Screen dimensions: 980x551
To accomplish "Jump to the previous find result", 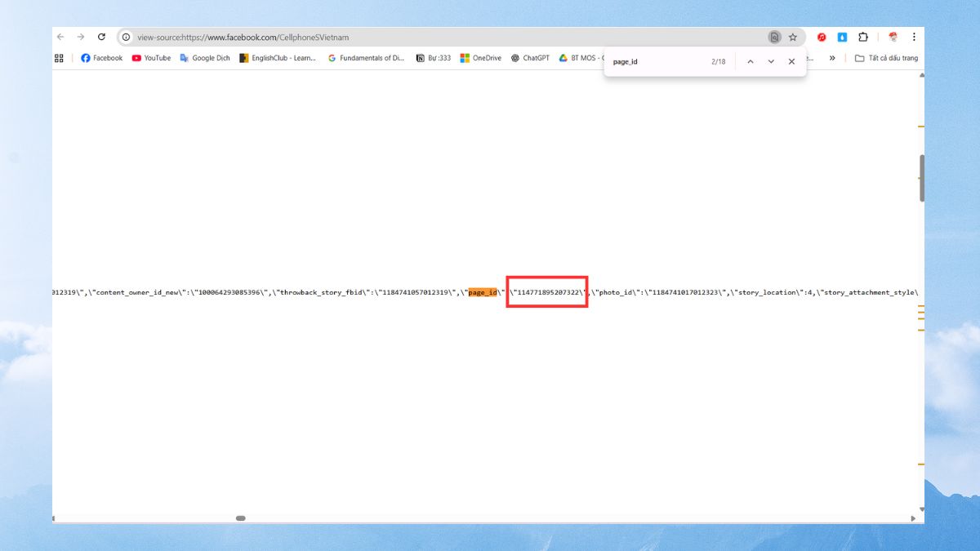I will click(750, 61).
